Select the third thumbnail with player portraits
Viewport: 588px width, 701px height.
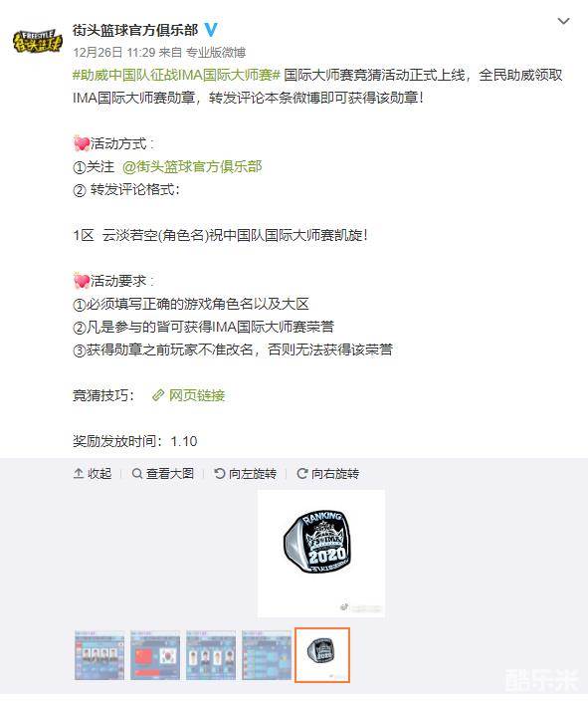click(x=211, y=655)
